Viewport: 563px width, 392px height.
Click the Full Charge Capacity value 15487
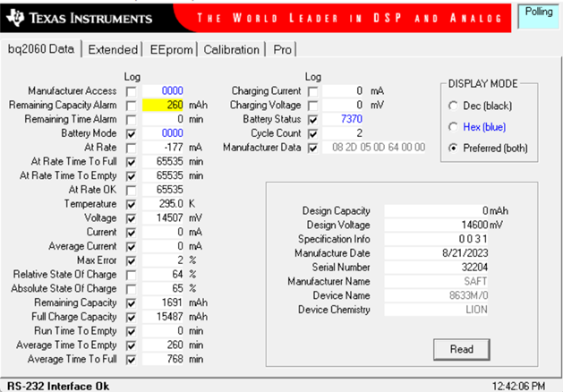pos(163,317)
